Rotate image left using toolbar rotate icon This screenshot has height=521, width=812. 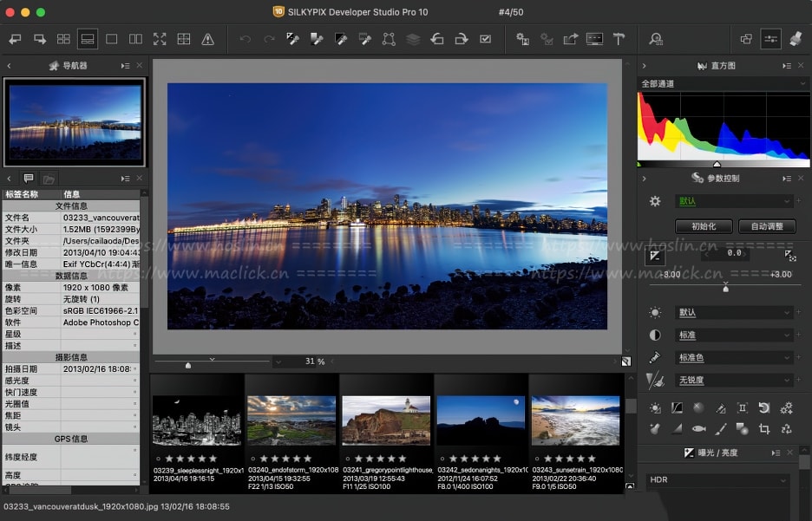[437, 39]
